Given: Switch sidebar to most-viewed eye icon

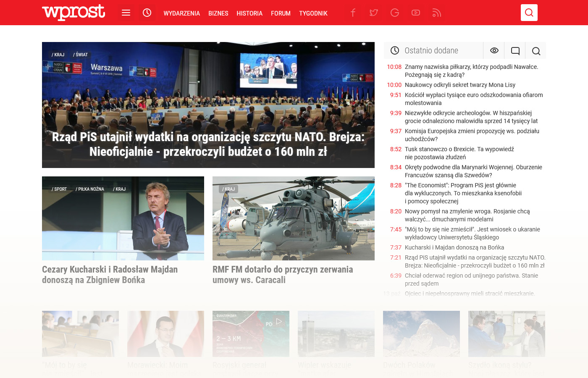Looking at the screenshot, I should pos(494,50).
